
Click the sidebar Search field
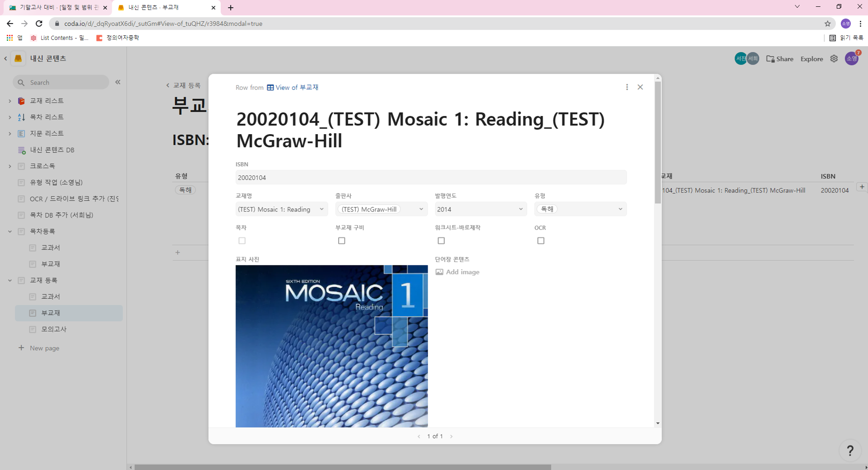pyautogui.click(x=61, y=82)
